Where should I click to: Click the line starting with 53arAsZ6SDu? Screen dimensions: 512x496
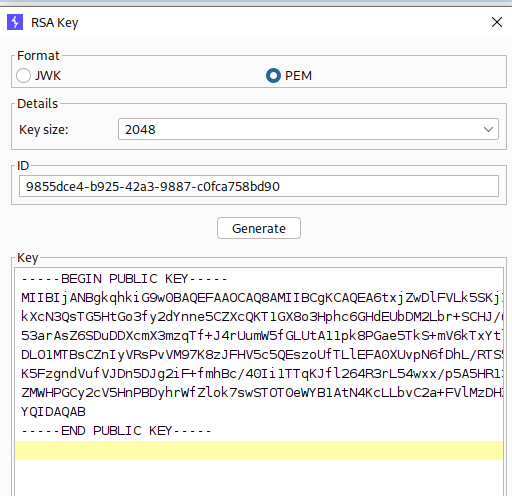(x=262, y=336)
